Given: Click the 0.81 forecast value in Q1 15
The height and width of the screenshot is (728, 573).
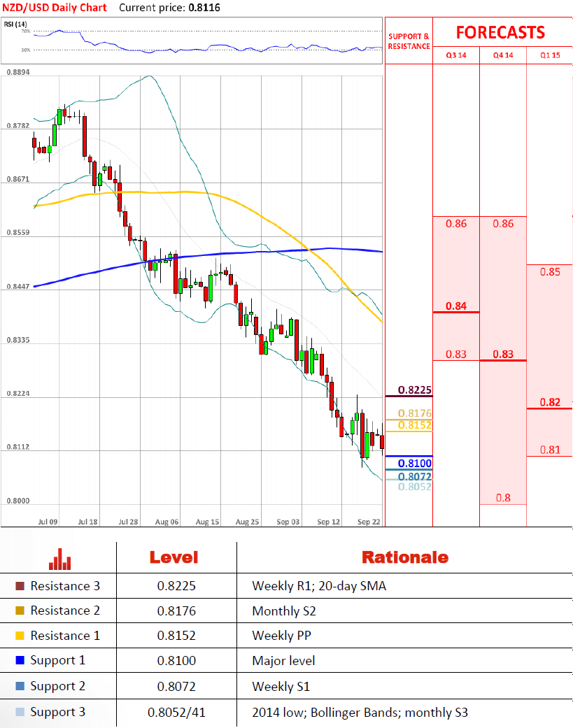Looking at the screenshot, I should [x=550, y=450].
